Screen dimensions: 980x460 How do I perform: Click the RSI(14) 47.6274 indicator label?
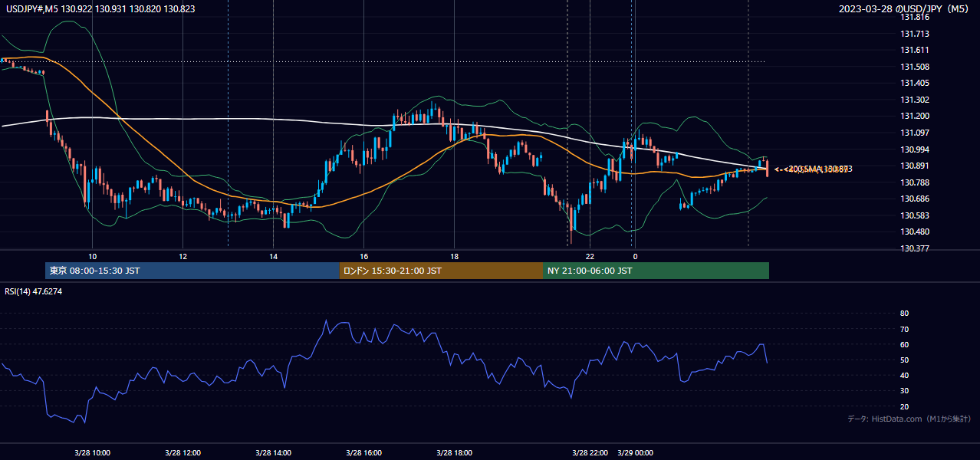click(x=33, y=291)
